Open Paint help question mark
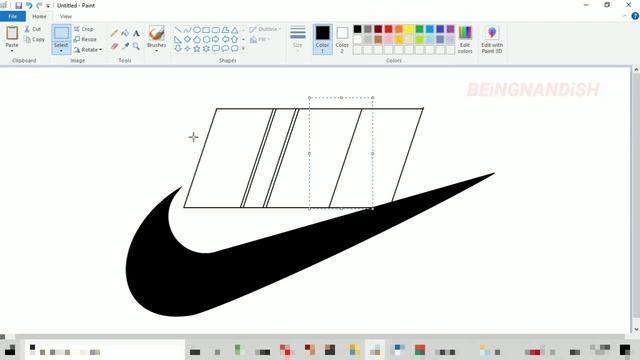 [635, 16]
